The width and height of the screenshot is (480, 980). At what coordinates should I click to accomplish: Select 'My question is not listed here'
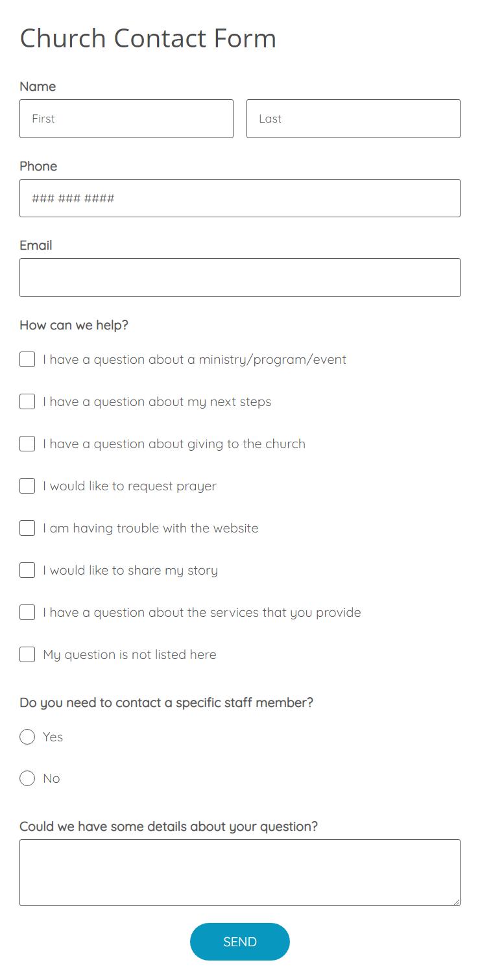[x=27, y=654]
